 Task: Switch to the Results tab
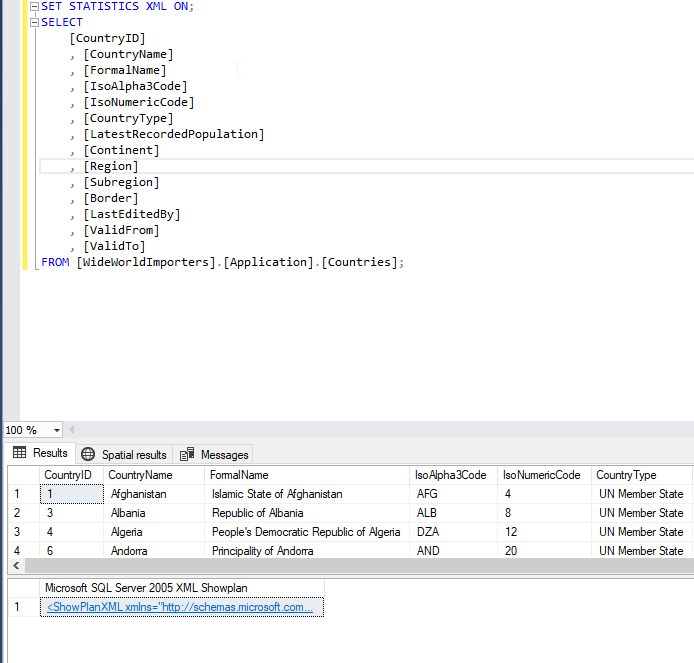(40, 453)
